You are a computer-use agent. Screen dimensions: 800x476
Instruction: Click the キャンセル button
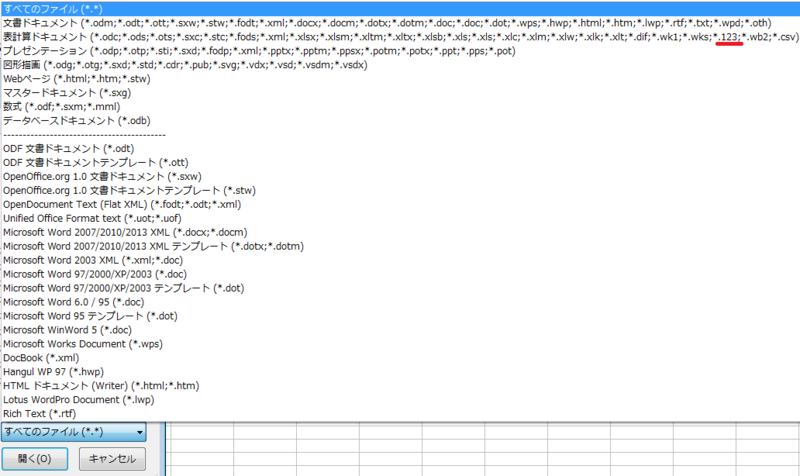point(112,459)
